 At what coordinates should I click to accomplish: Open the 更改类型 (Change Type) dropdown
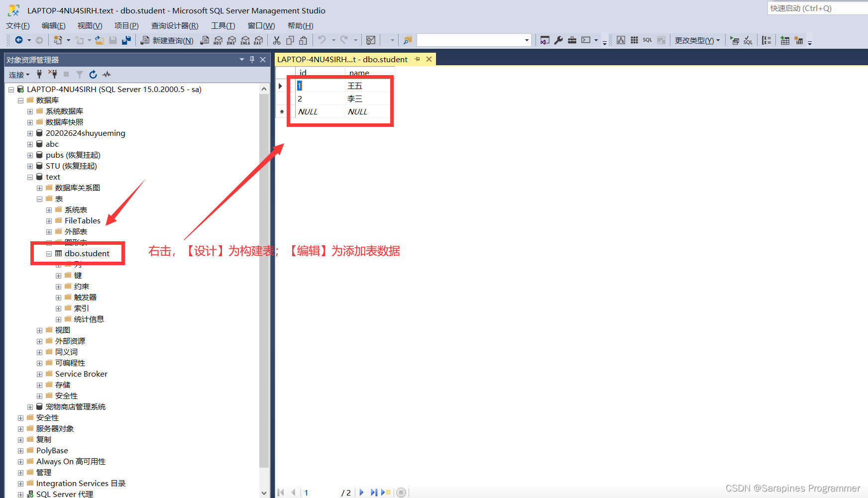coord(697,40)
